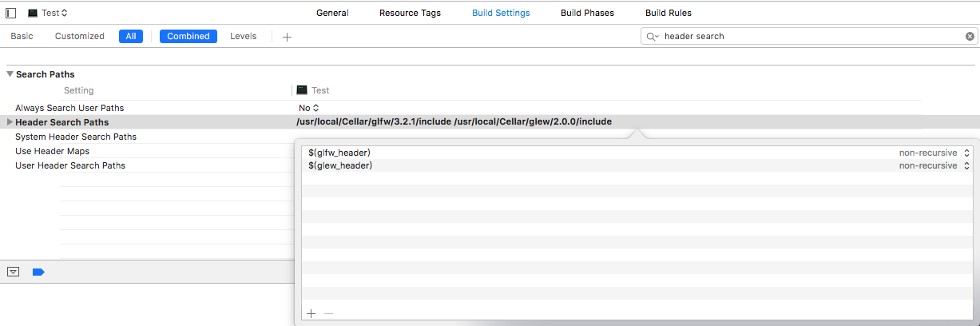Click the project navigator sidebar toggle icon

[10, 13]
